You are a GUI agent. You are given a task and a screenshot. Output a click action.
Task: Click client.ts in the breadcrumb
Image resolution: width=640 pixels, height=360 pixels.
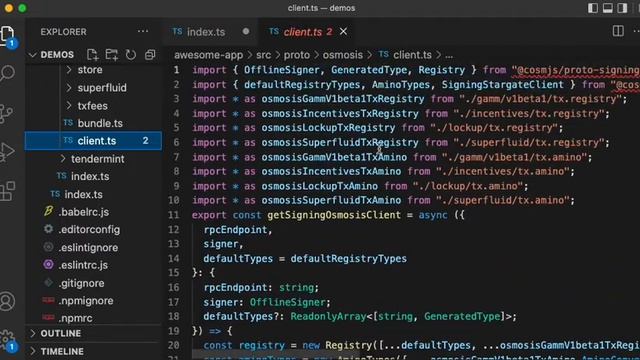[x=412, y=55]
